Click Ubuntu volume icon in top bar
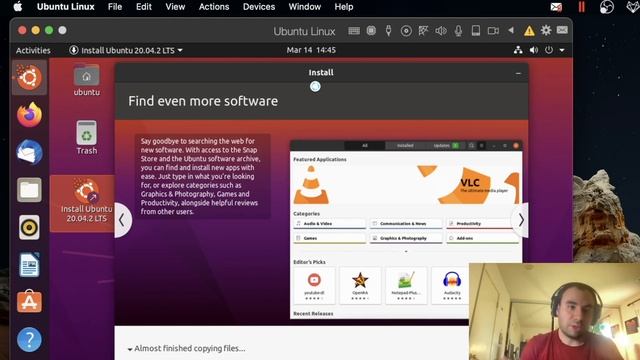Image resolution: width=640 pixels, height=360 pixels. click(533, 50)
